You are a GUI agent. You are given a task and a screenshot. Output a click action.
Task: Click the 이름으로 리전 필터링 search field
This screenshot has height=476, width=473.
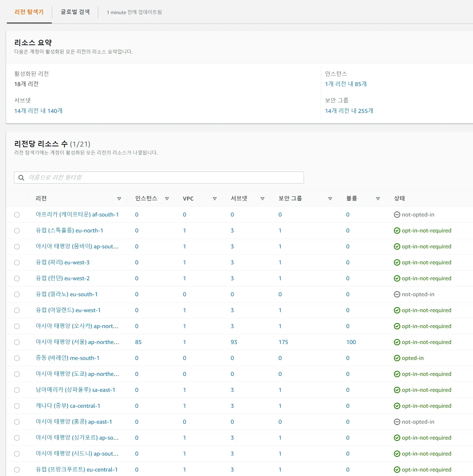coord(165,177)
